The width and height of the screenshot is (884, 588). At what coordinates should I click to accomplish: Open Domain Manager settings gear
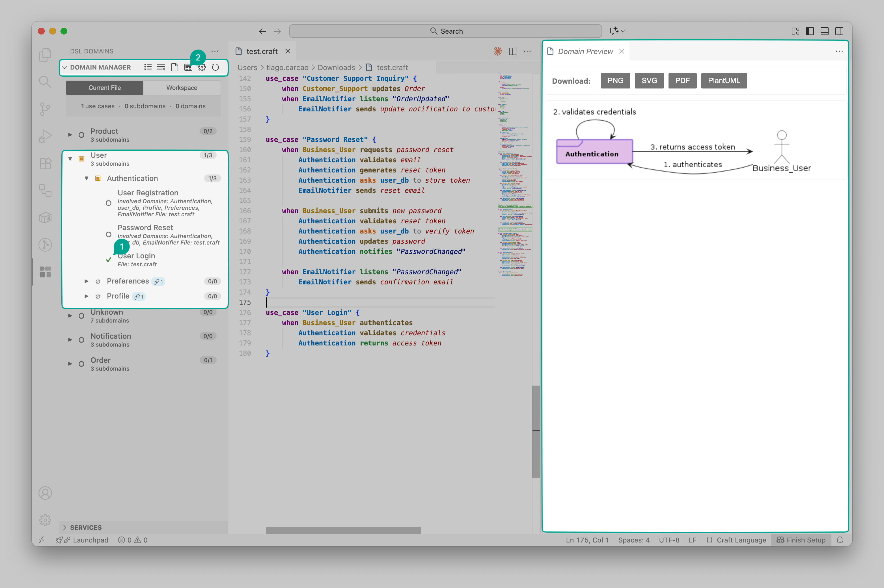click(x=202, y=68)
